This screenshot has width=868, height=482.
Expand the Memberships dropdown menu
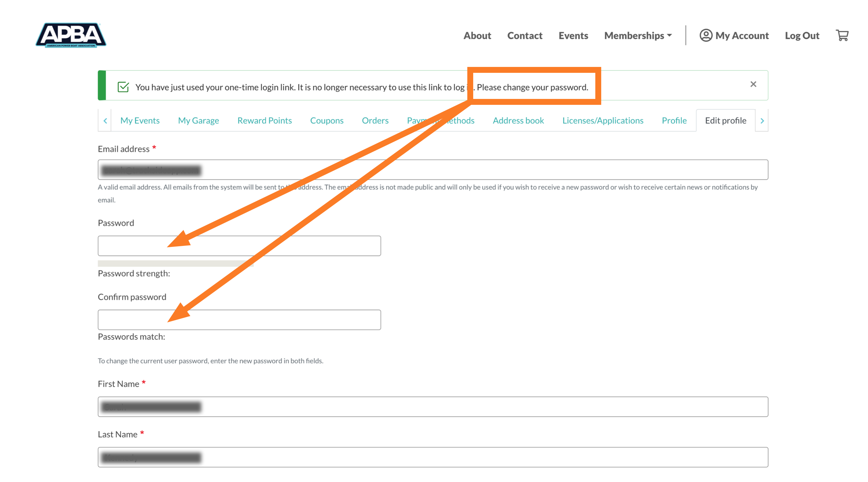(x=637, y=35)
